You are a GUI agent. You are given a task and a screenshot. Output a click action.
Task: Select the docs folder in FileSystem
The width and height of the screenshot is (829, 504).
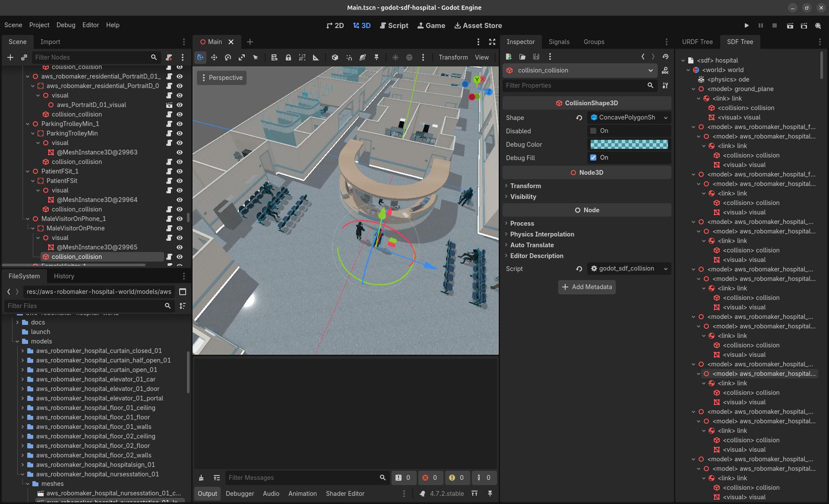pos(38,322)
